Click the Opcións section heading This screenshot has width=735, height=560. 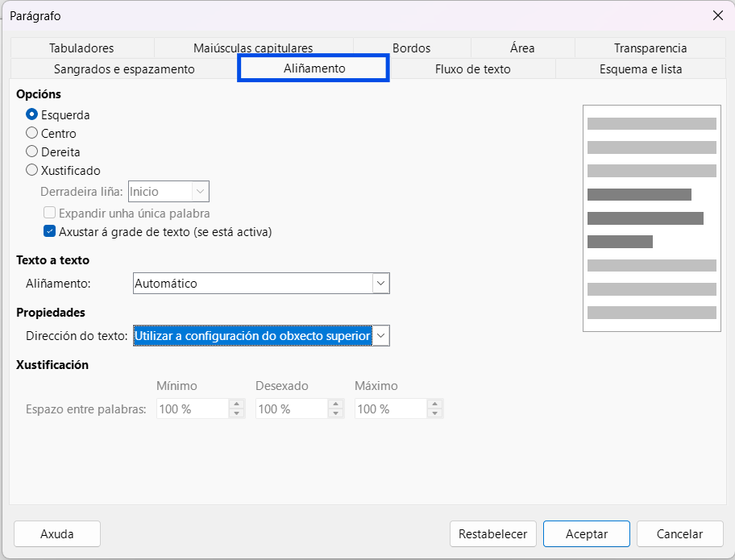[x=39, y=94]
